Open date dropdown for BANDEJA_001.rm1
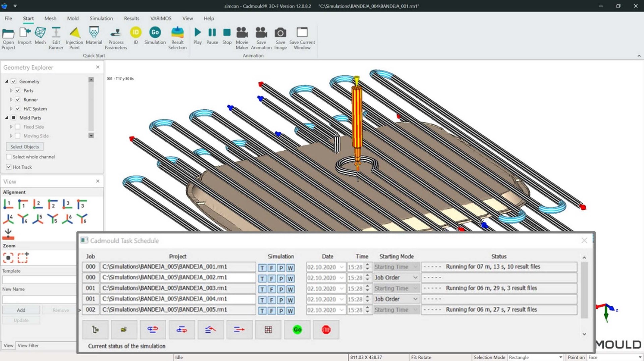This screenshot has width=644, height=361. pyautogui.click(x=341, y=267)
